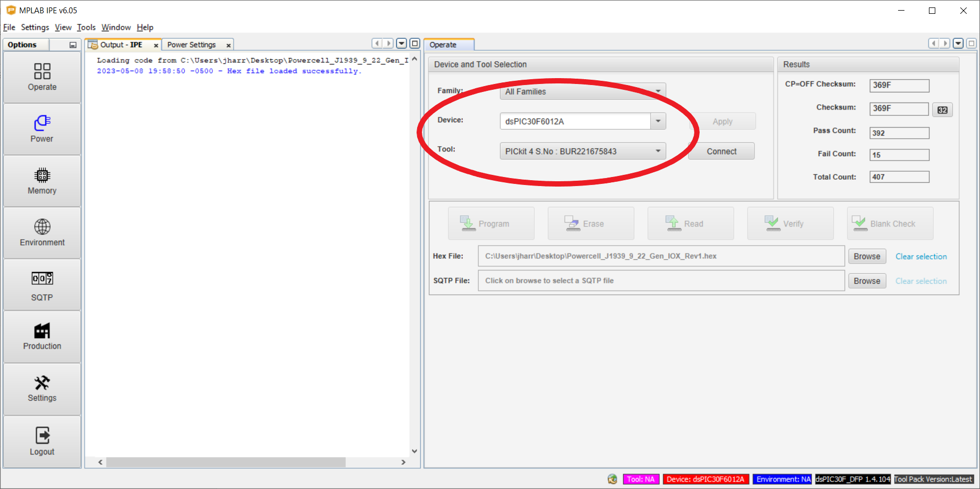Expand the Tool selection dropdown
This screenshot has width=980, height=489.
tap(658, 151)
